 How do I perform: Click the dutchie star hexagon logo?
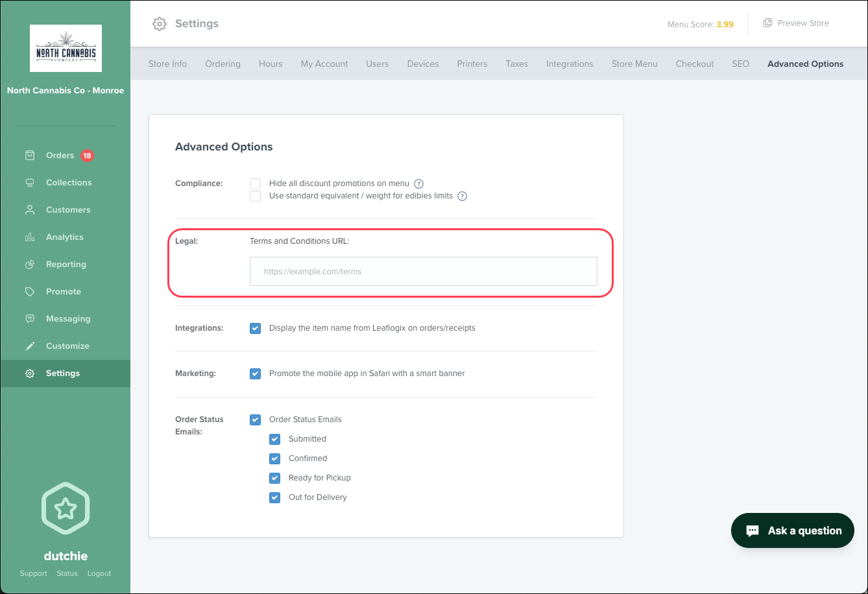(x=66, y=508)
